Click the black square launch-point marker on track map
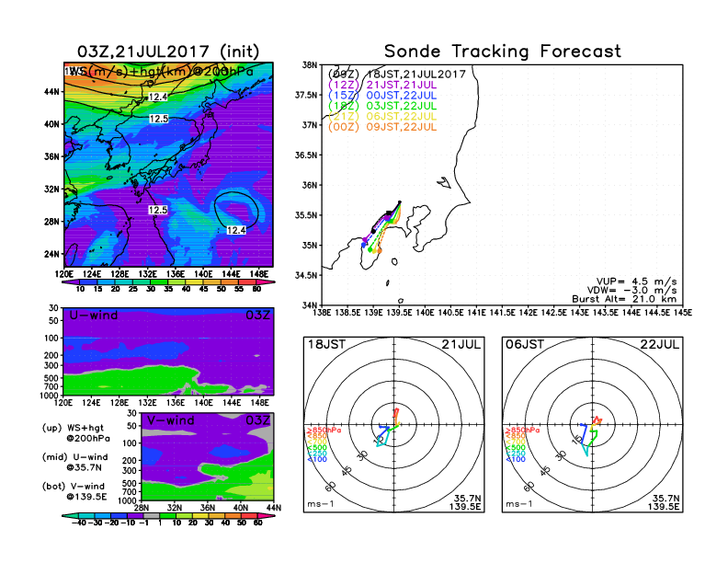Viewport: 728px width, 563px height. coord(389,213)
